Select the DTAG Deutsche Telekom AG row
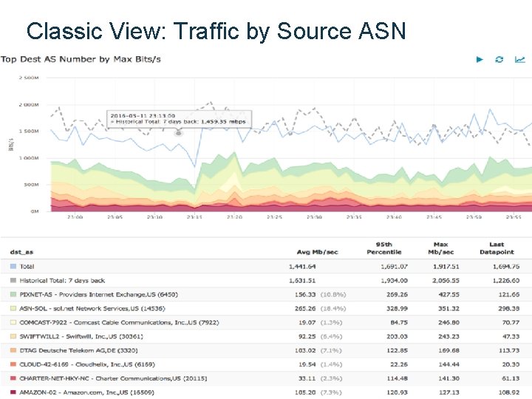This screenshot has height=399, width=532. [266, 350]
